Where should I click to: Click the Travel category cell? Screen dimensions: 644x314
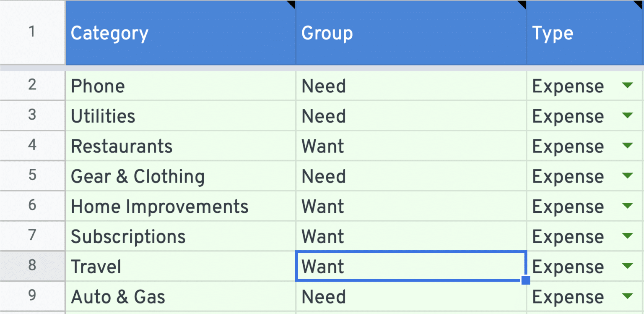181,267
